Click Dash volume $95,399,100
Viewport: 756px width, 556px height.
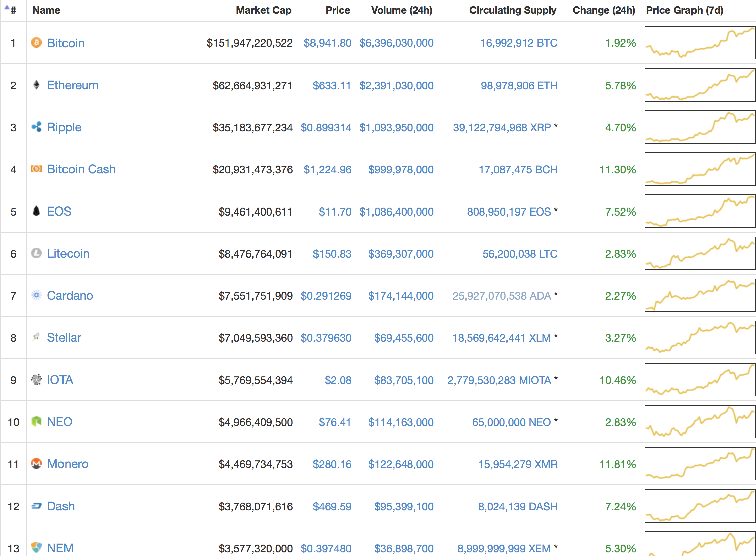pos(404,507)
